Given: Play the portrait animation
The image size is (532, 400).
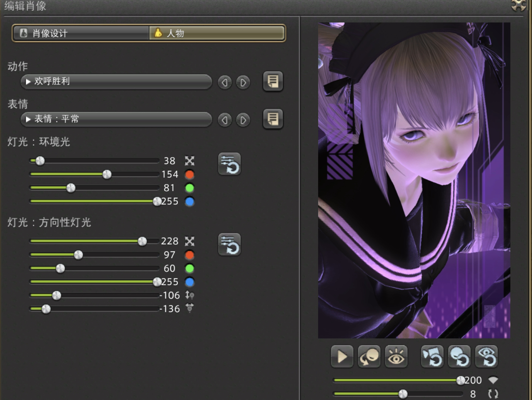Looking at the screenshot, I should pos(342,356).
